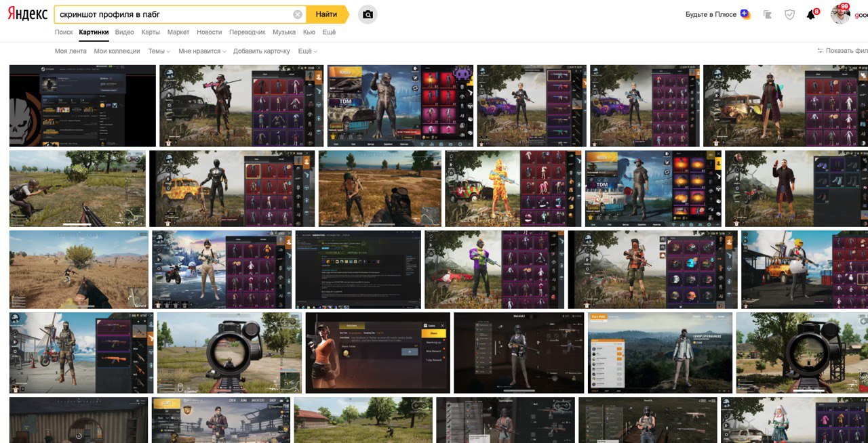Open the Steam profile thumbnail with skull
Image resolution: width=868 pixels, height=443 pixels.
tap(83, 106)
